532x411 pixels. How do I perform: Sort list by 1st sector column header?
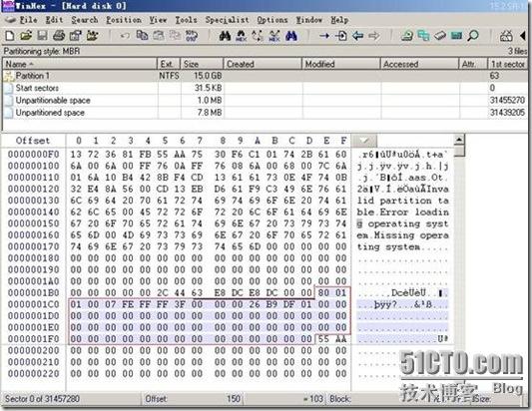tap(508, 64)
